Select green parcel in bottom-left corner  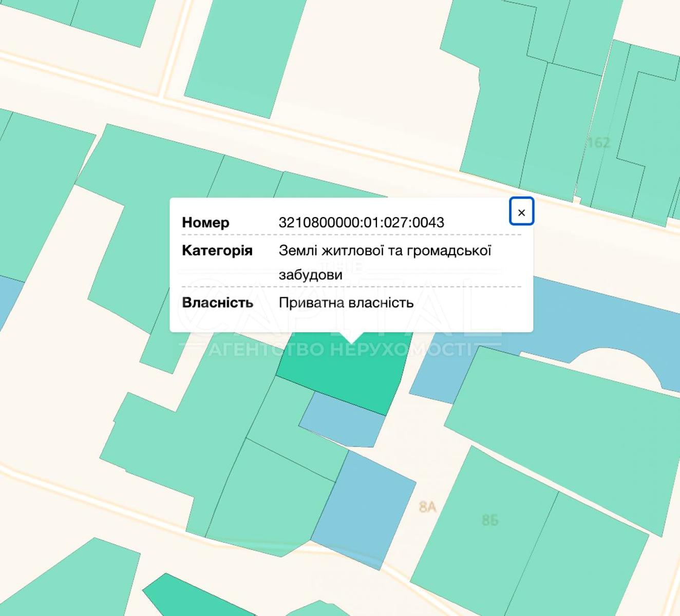(67, 580)
